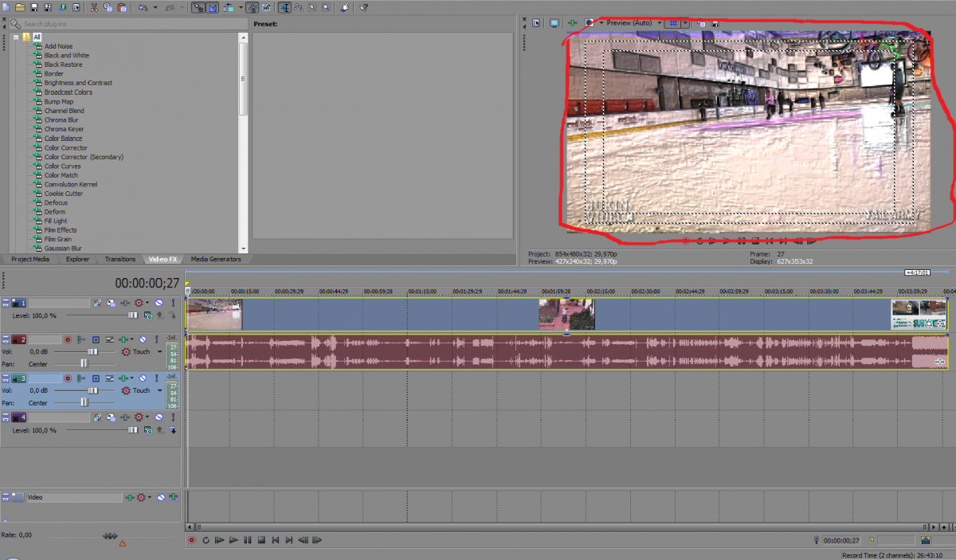Screen dimensions: 956x560
Task: Collapse the All plug-ins tree node
Action: tap(16, 37)
